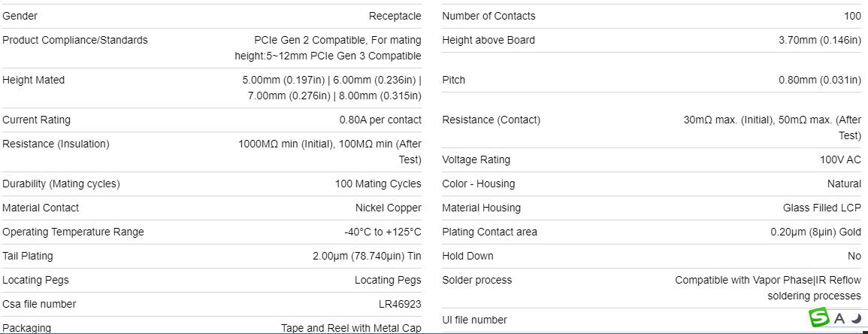This screenshot has width=868, height=334.
Task: Select the 'Nickel Copper' contact material value
Action: click(x=388, y=208)
